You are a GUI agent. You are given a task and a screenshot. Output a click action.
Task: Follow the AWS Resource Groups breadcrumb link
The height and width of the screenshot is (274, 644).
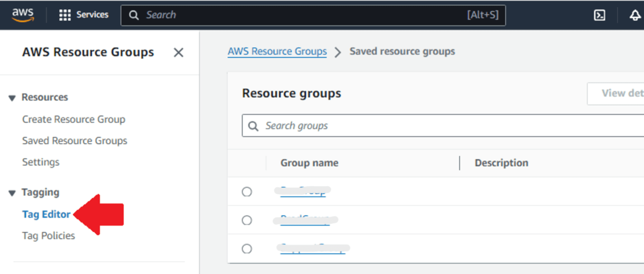(277, 51)
